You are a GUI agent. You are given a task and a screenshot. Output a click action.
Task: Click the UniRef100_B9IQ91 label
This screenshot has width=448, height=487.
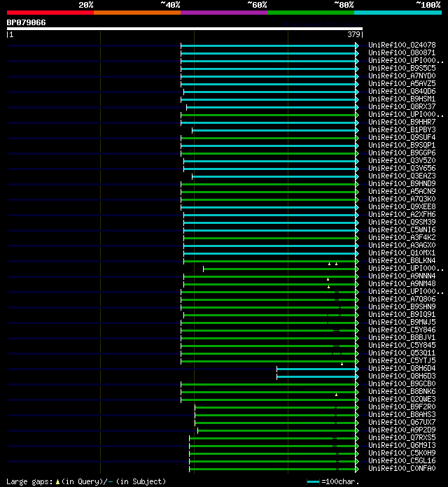(402, 315)
